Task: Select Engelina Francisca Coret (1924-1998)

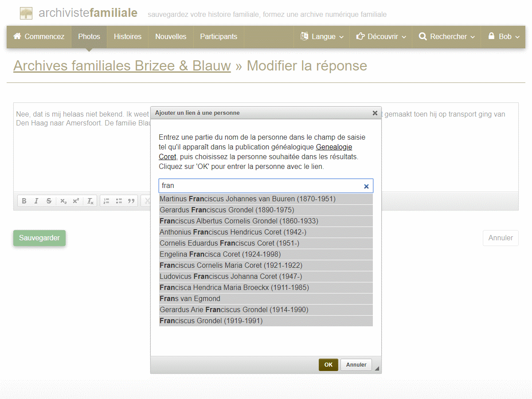Action: coord(266,254)
